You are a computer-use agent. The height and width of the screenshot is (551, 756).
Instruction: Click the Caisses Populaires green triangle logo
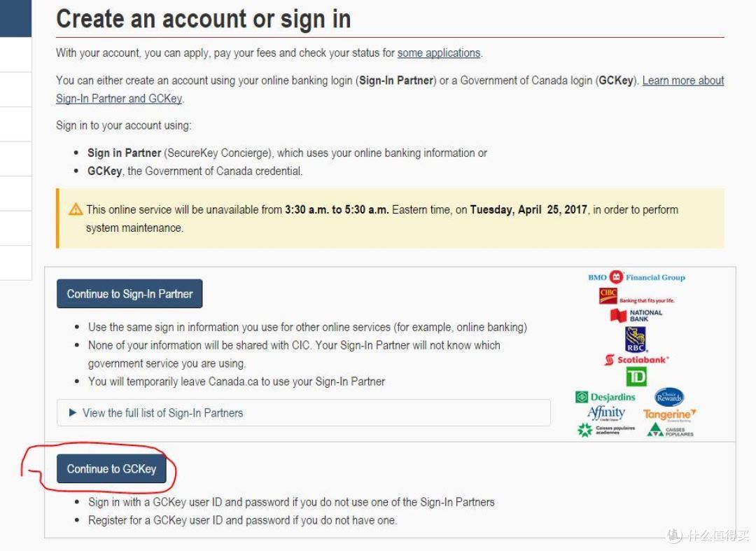point(670,430)
